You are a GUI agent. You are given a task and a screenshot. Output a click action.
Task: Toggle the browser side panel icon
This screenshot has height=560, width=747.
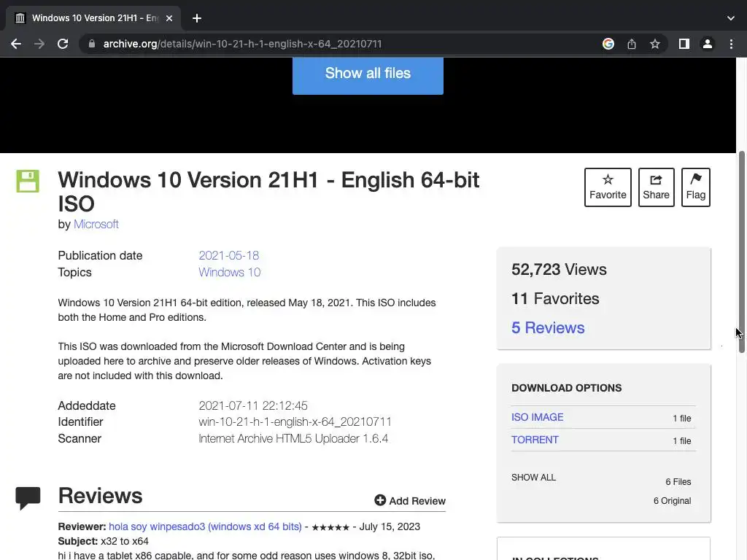[x=684, y=44]
